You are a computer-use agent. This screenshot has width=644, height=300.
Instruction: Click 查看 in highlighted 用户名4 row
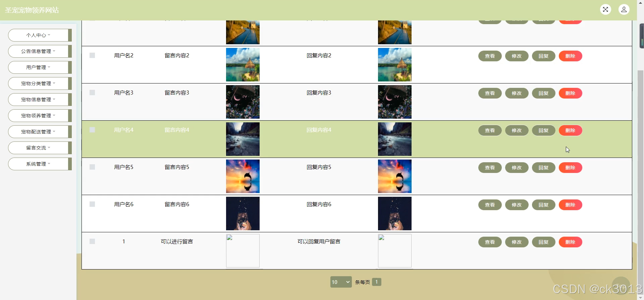pyautogui.click(x=490, y=130)
